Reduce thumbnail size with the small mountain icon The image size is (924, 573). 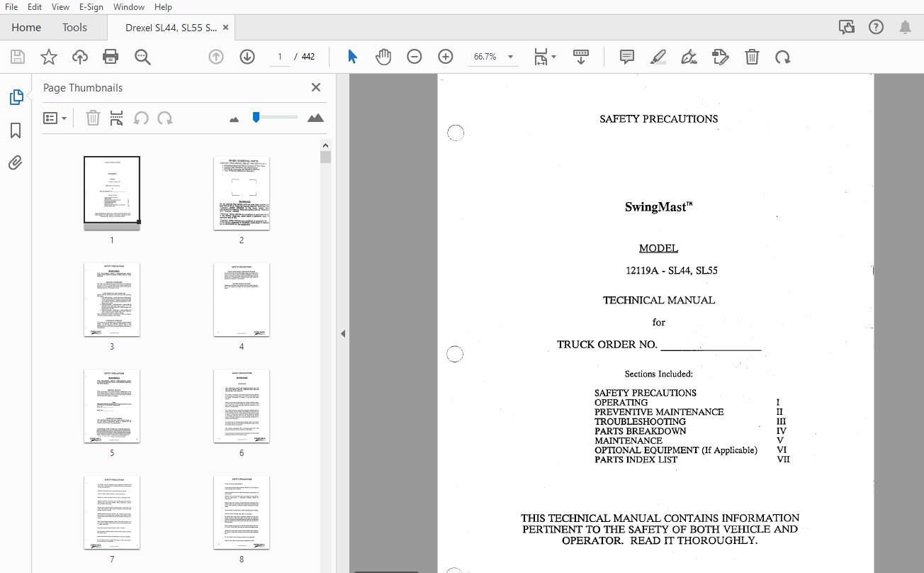click(235, 119)
